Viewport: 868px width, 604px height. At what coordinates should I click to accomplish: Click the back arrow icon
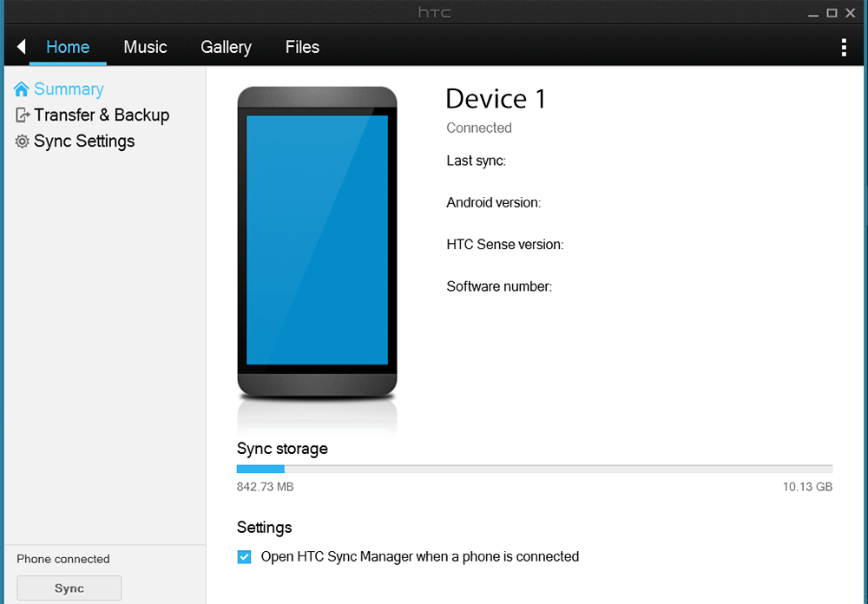22,47
